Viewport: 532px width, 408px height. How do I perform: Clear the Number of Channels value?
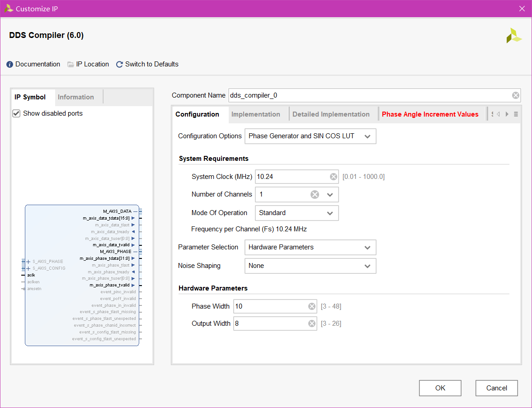tap(315, 195)
